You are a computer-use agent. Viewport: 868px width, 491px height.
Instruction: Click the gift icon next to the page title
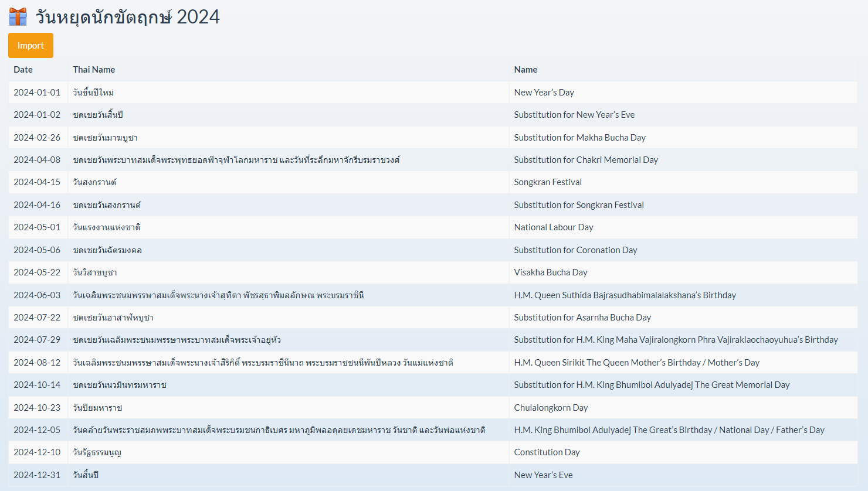[x=17, y=16]
